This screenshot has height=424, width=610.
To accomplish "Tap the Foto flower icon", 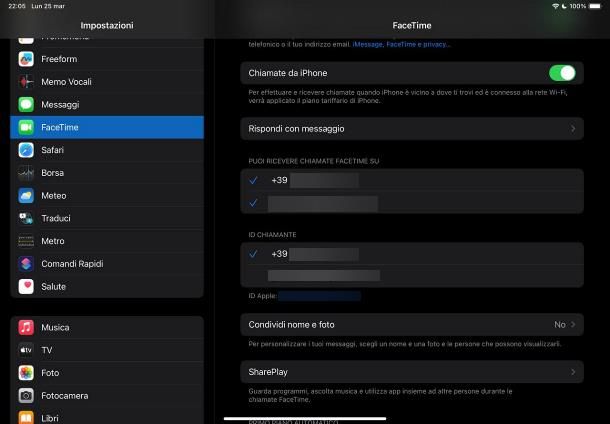I will tap(26, 373).
